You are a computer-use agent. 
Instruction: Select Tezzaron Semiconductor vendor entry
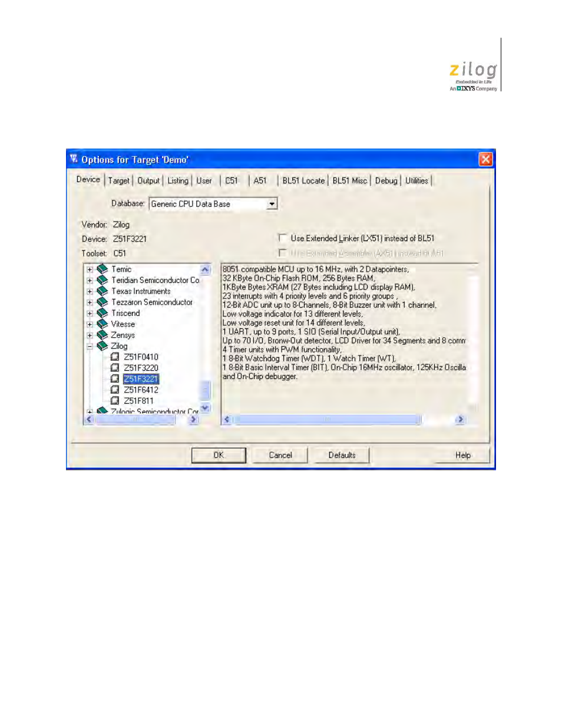pos(152,302)
